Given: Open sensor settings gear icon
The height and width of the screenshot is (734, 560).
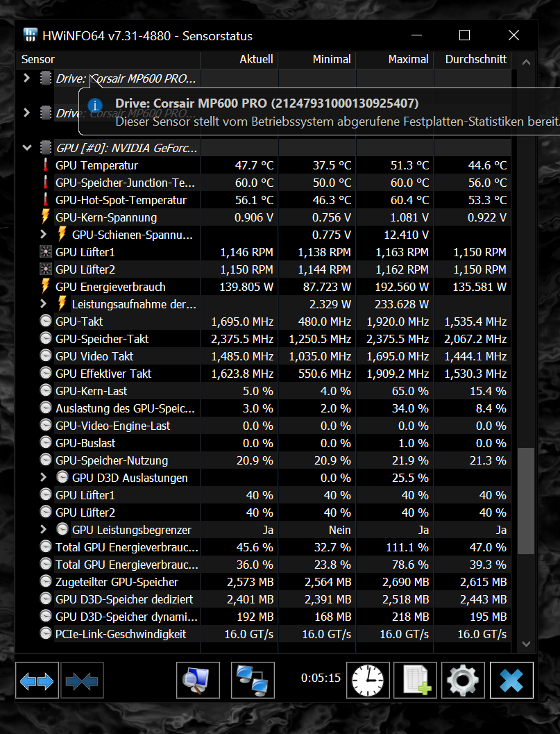Looking at the screenshot, I should tap(463, 681).
